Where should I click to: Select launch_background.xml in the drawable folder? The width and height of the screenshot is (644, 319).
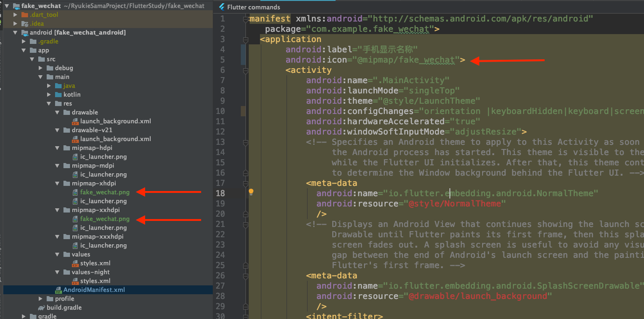coord(116,121)
